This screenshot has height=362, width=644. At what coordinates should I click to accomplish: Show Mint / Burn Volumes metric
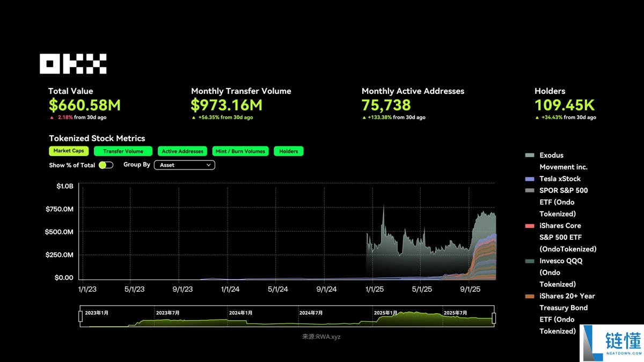click(x=240, y=151)
